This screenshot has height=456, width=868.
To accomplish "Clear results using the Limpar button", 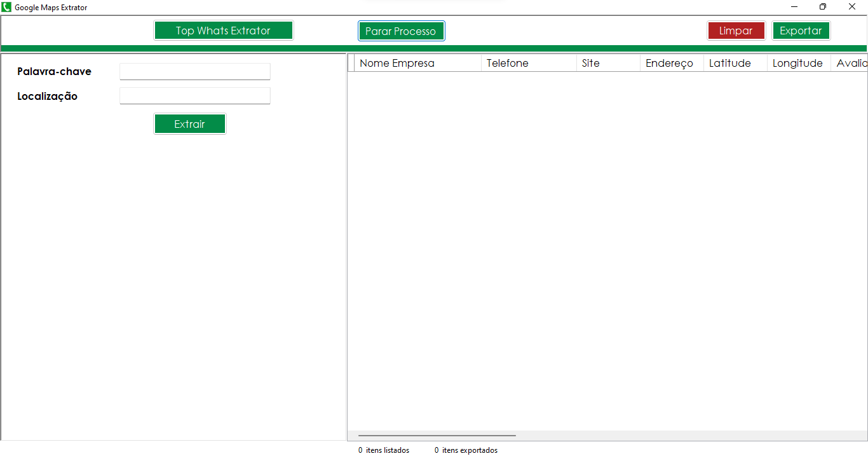I will 736,31.
